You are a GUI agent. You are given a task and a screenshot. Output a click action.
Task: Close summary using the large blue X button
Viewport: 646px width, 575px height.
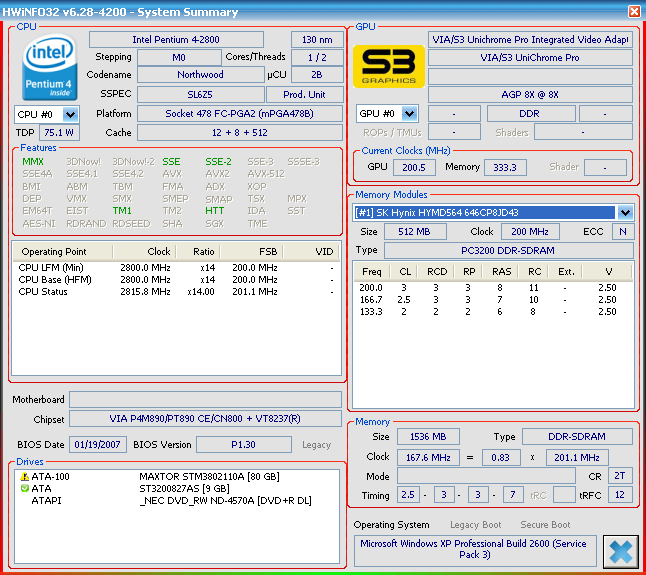click(x=621, y=551)
